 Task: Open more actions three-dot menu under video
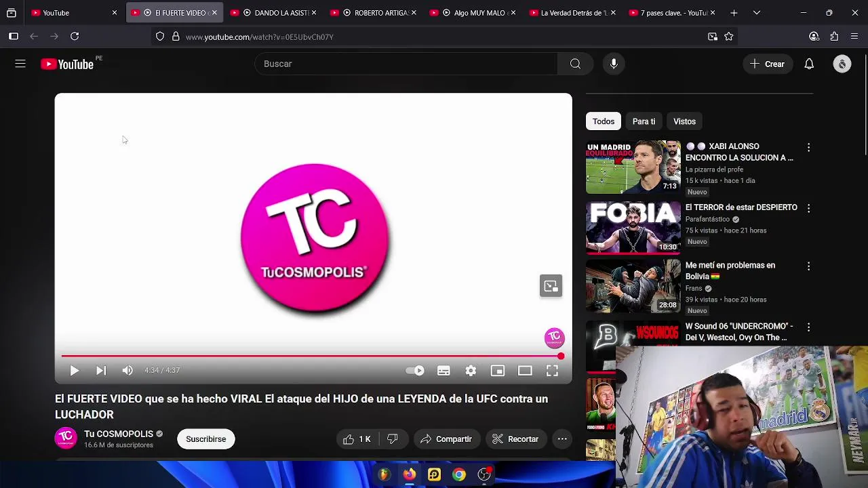(x=562, y=439)
